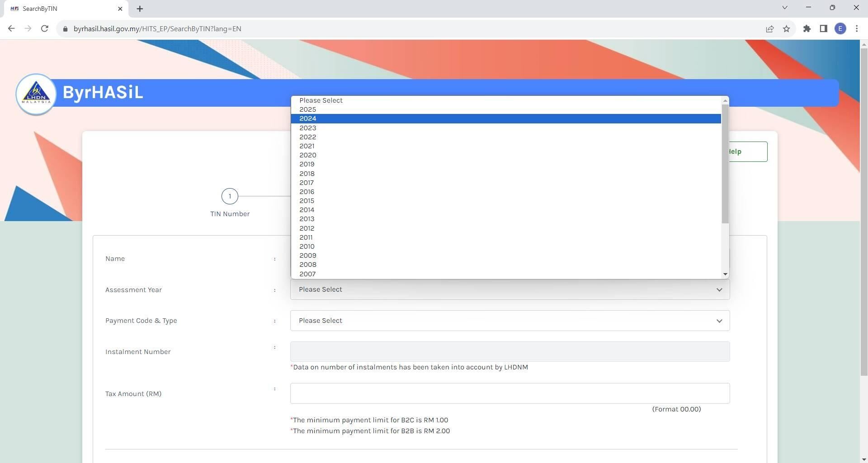
Task: Click the 'TIN Number' step label
Action: click(230, 214)
